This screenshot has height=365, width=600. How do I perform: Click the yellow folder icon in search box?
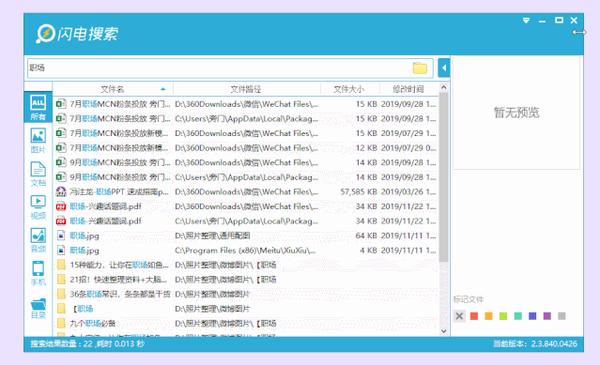pyautogui.click(x=420, y=68)
